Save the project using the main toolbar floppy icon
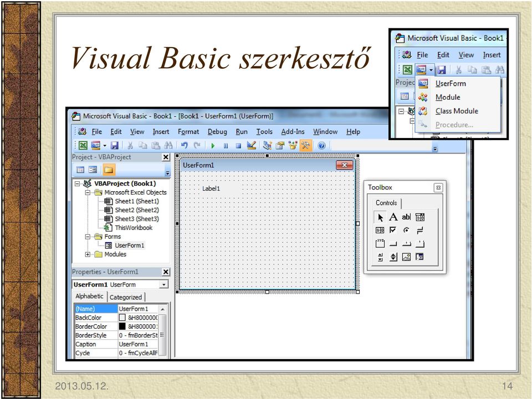 [x=115, y=146]
